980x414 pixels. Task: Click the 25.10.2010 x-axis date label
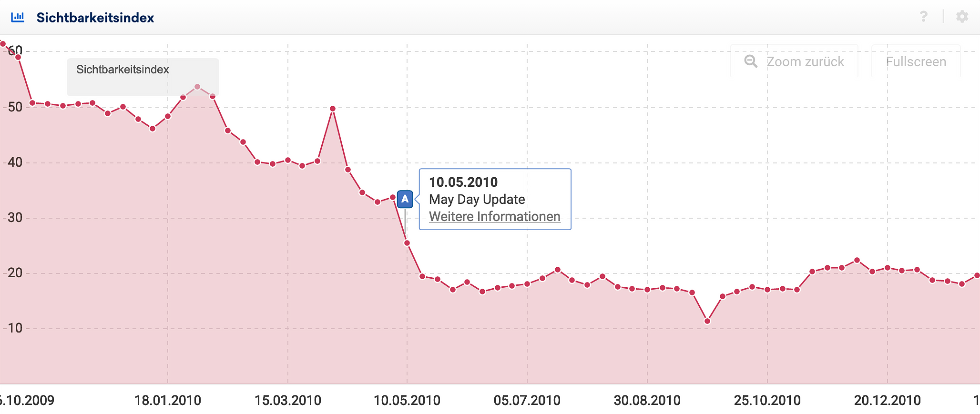pyautogui.click(x=767, y=400)
